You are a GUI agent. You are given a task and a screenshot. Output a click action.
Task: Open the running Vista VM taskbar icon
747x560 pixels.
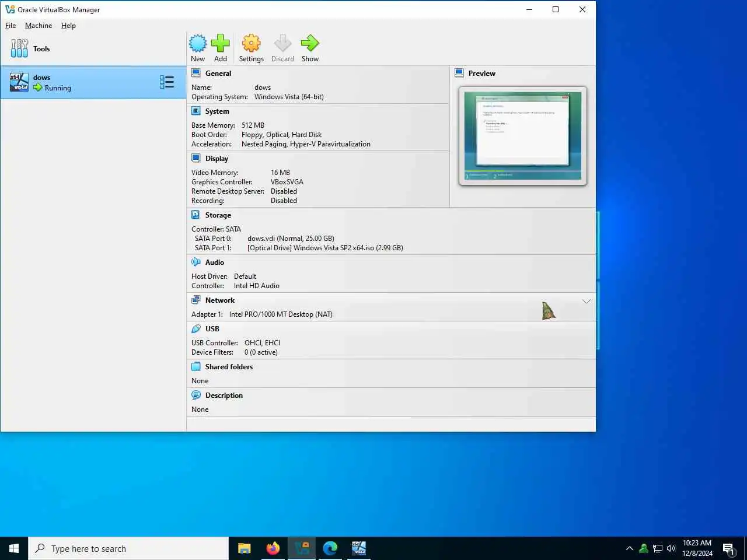pos(359,548)
